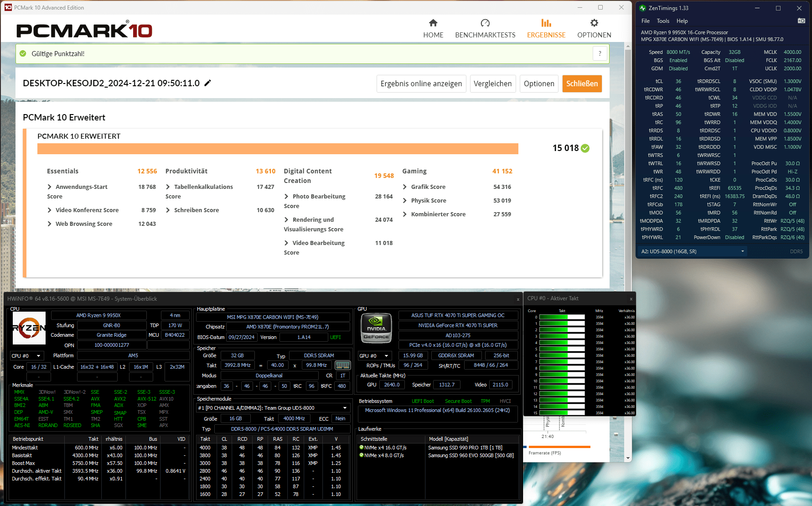Click the green valid score checkmark
The height and width of the screenshot is (506, 812).
point(585,148)
